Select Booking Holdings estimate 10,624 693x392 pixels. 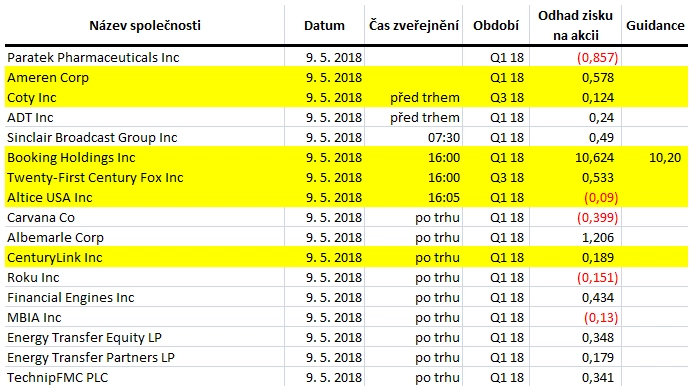click(x=594, y=158)
